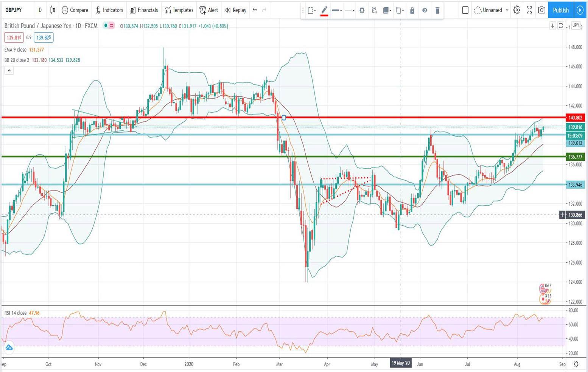Delete the drawing using trash icon
The height and width of the screenshot is (372, 588).
[x=437, y=11]
